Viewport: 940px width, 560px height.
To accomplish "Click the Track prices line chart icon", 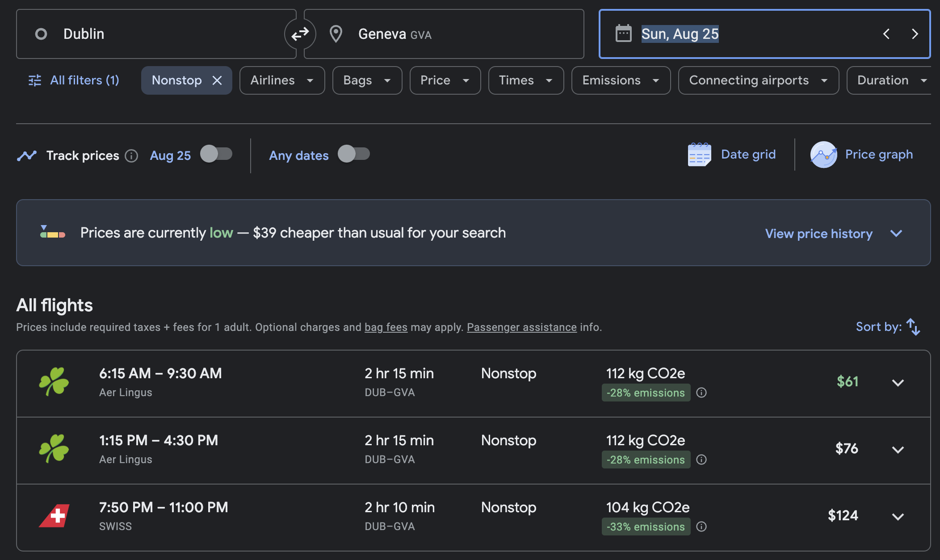I will pos(27,155).
